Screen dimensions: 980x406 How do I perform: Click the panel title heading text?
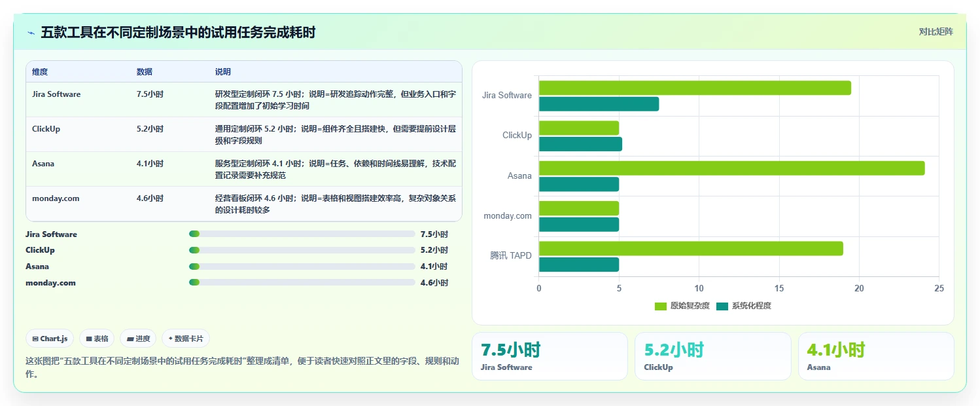178,32
